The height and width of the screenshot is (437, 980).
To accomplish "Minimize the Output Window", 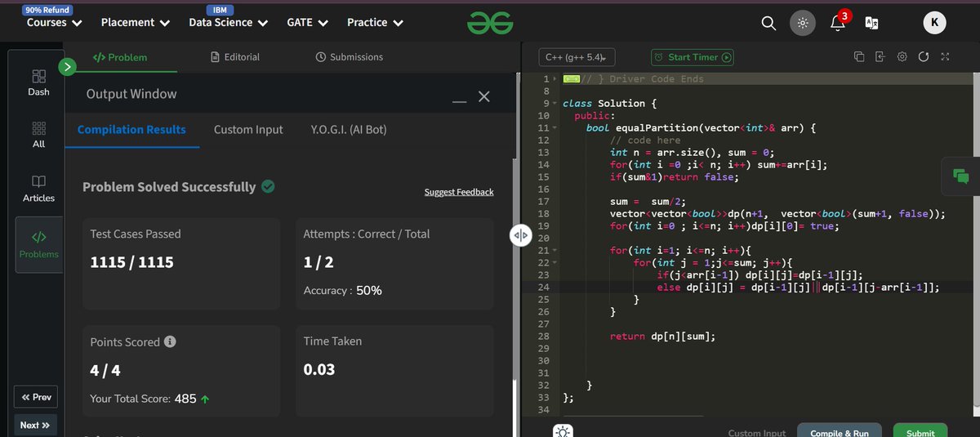I will [x=460, y=101].
